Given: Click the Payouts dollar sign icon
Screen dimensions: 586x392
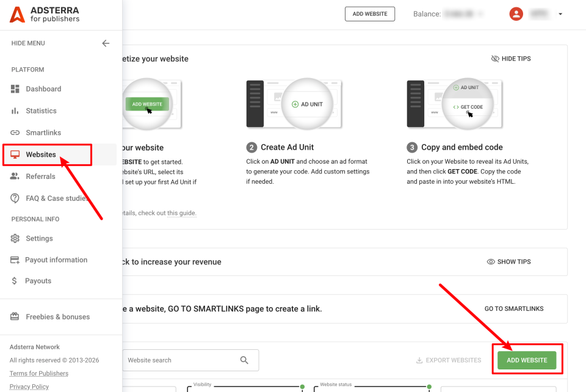Looking at the screenshot, I should pos(14,281).
